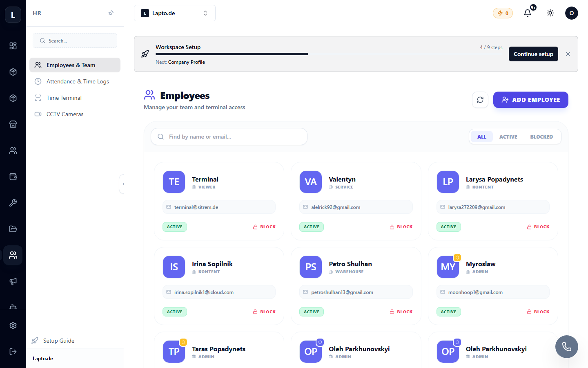The width and height of the screenshot is (588, 368).
Task: Block employee Valentyn
Action: (401, 227)
